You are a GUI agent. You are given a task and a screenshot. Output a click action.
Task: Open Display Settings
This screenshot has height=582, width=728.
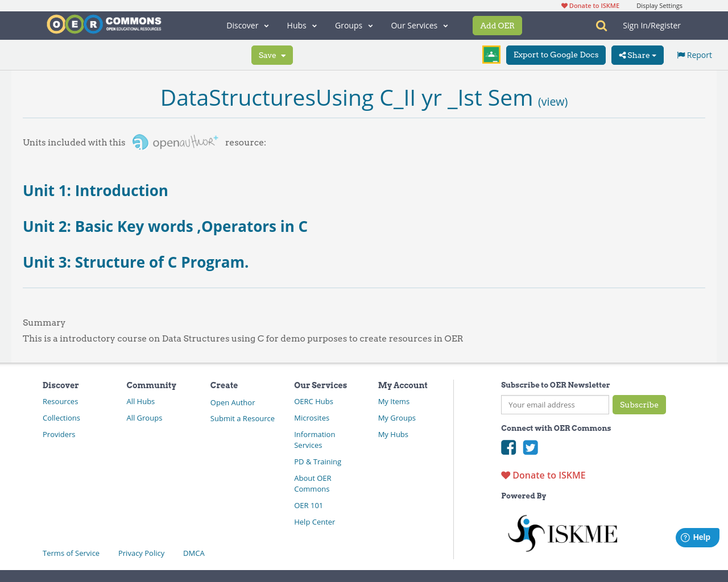click(x=659, y=6)
